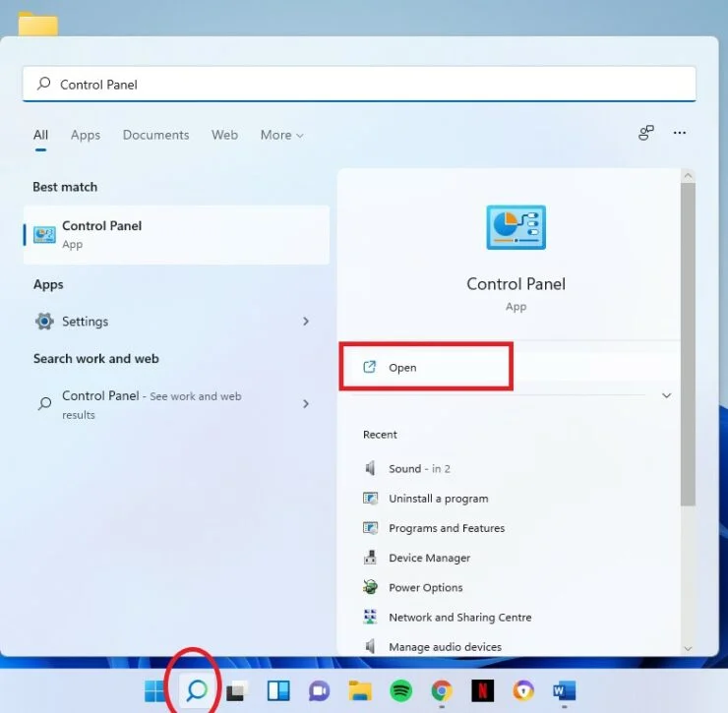Screen dimensions: 728x713
Task: Open the orange shield browser icon
Action: (x=523, y=690)
